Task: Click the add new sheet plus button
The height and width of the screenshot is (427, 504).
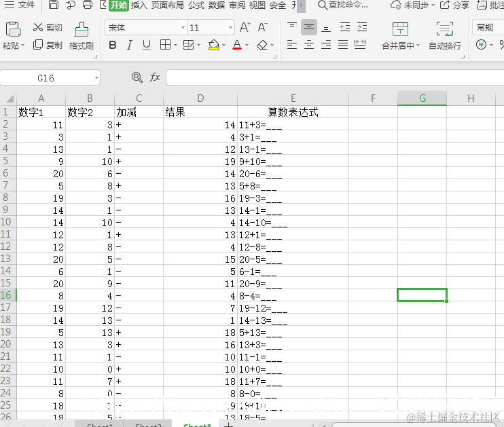Action: [x=228, y=425]
